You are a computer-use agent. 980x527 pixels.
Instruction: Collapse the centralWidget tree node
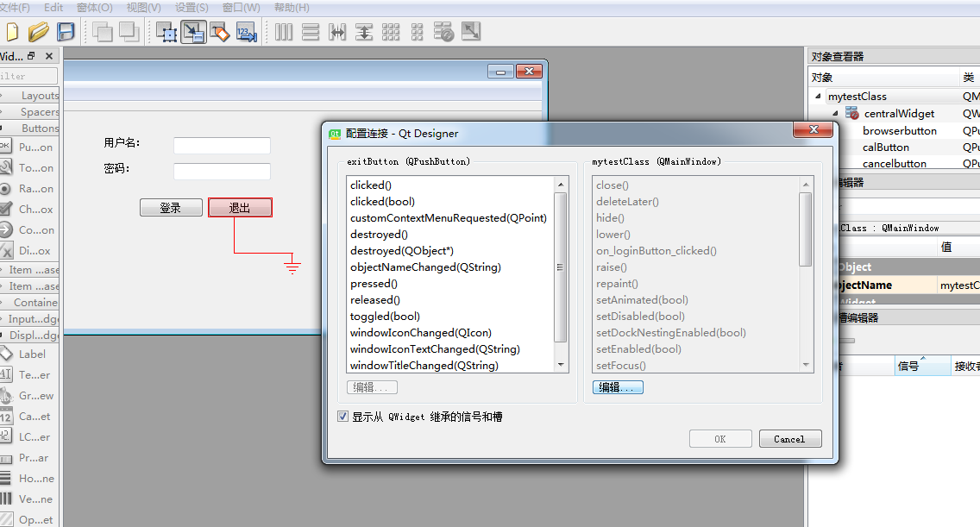point(835,113)
